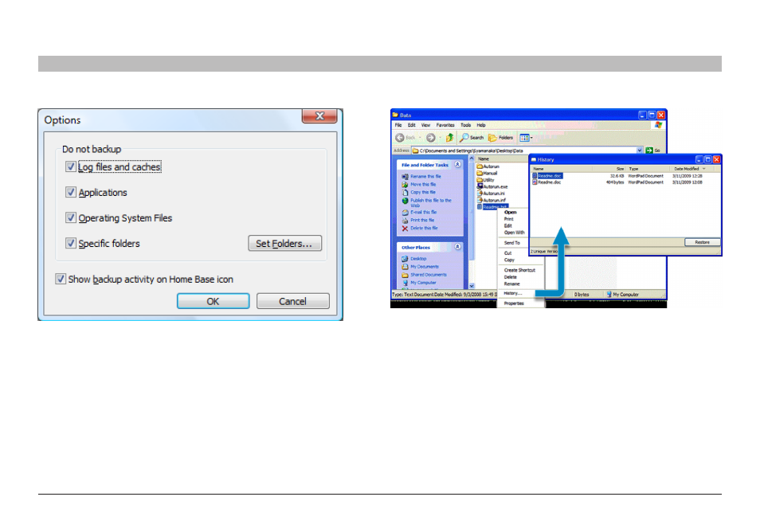Select the Autorun.ini file
The width and height of the screenshot is (760, 532).
click(x=491, y=194)
